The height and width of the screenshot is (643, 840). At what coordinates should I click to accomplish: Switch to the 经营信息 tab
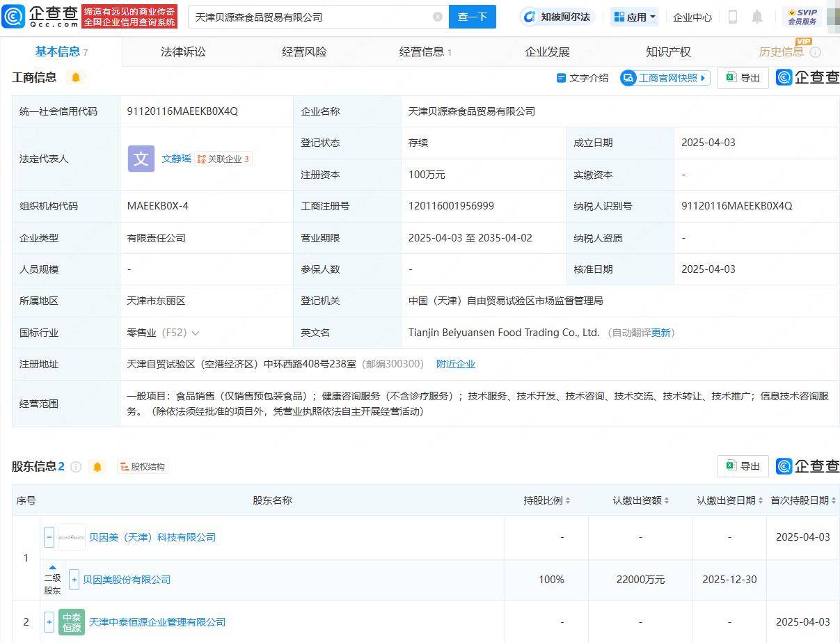(x=425, y=51)
